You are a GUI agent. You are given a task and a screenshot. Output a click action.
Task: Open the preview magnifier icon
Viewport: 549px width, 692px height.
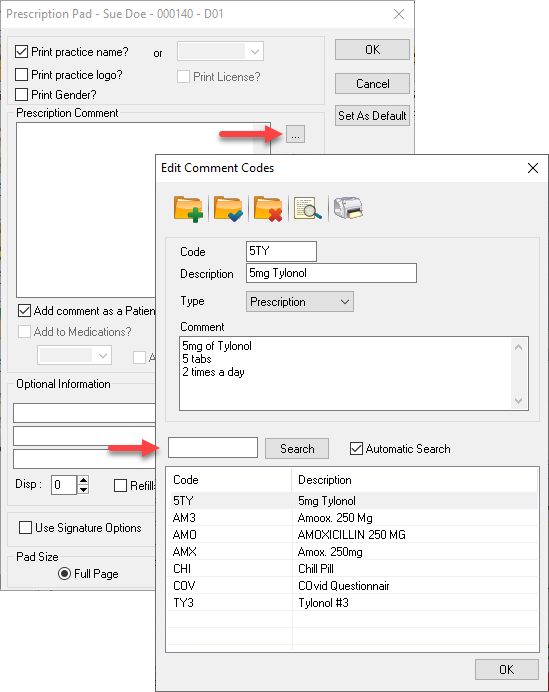pyautogui.click(x=307, y=209)
